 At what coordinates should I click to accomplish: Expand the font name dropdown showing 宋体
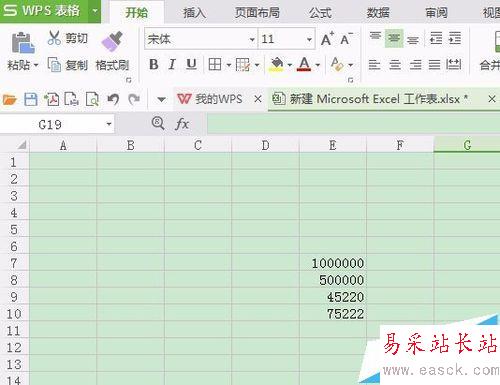tap(252, 39)
